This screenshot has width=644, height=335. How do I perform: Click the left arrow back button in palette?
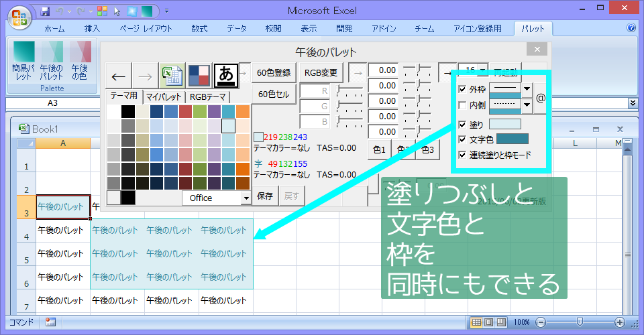[x=118, y=76]
